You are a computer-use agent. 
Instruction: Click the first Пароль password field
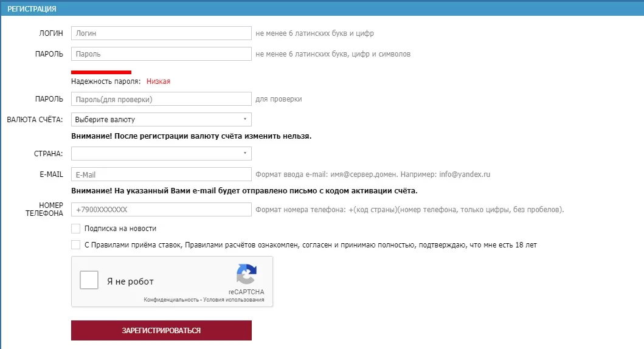[x=161, y=54]
